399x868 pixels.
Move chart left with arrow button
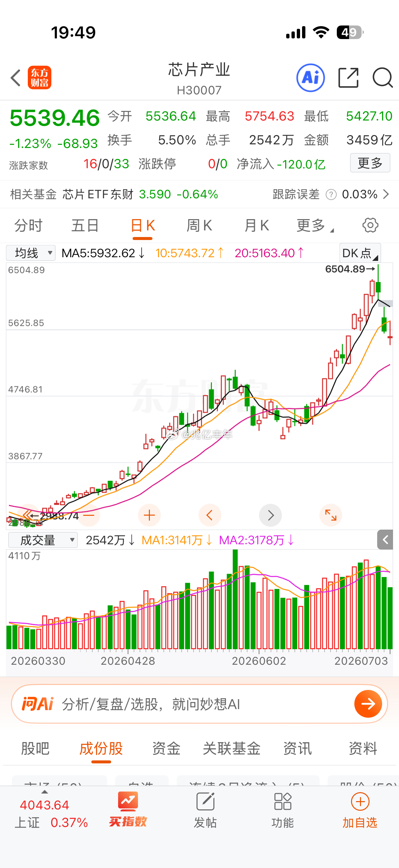(210, 515)
